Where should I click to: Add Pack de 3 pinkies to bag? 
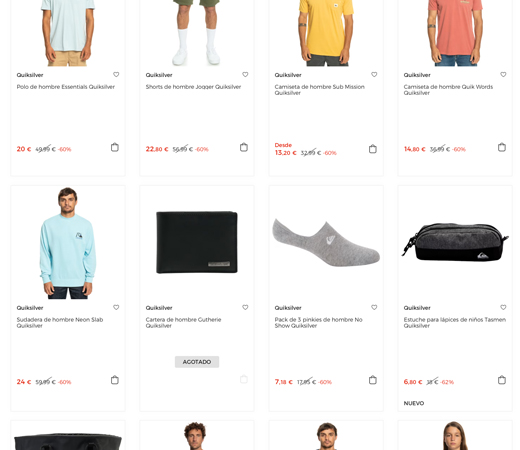pyautogui.click(x=373, y=380)
